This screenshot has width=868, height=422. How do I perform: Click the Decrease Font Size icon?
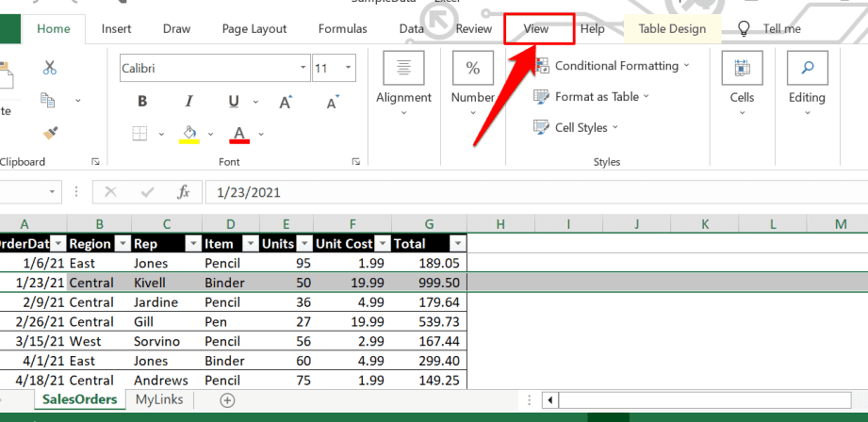tap(333, 102)
